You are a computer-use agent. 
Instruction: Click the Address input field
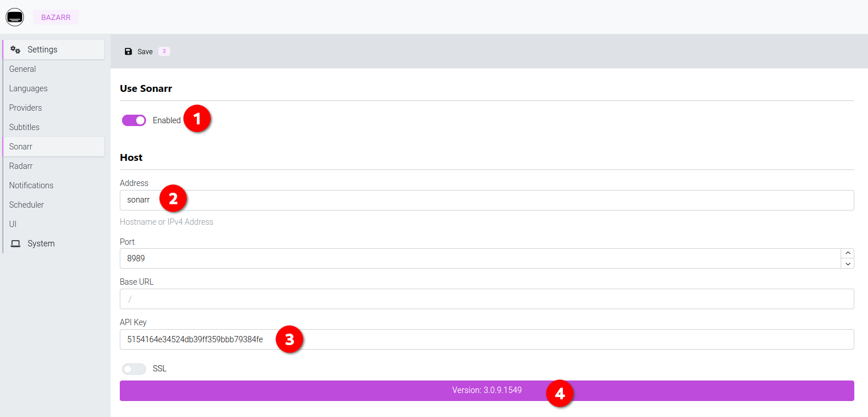tap(487, 200)
